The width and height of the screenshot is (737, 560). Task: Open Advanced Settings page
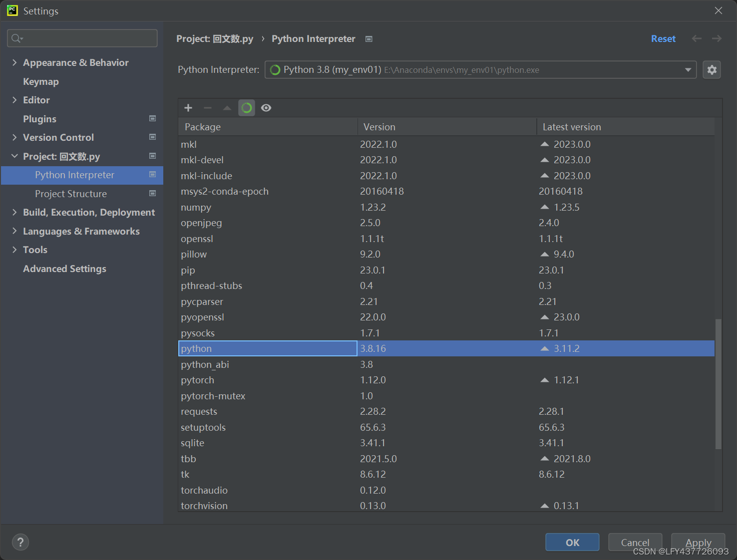pos(64,269)
